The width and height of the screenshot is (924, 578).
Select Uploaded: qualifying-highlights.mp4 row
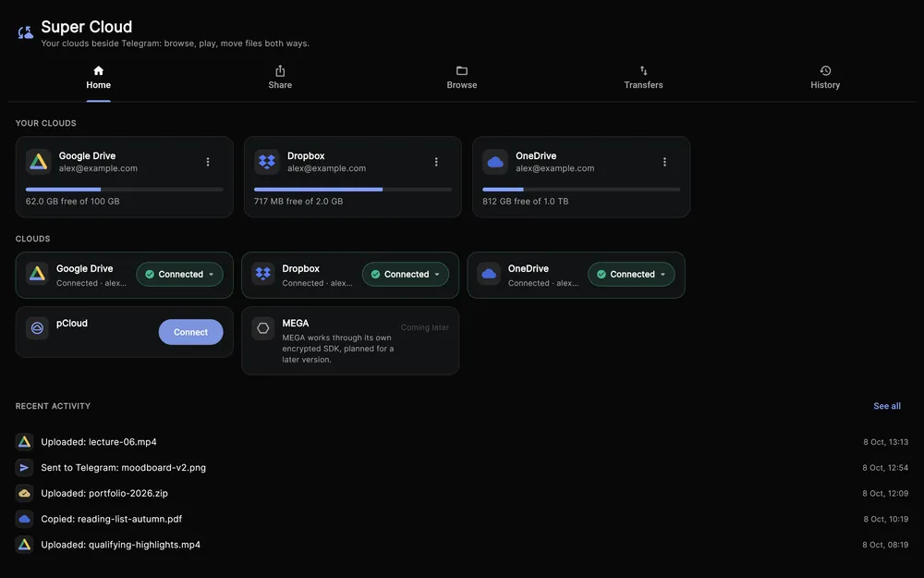point(462,545)
